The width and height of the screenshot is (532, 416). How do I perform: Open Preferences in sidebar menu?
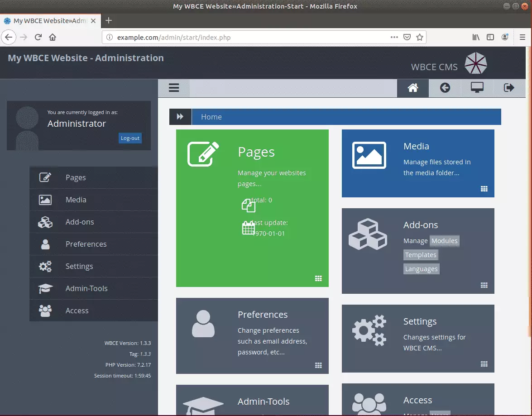point(94,244)
